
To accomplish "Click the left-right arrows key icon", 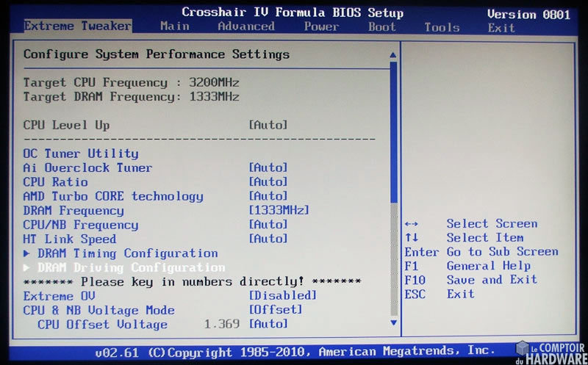I will coord(412,224).
